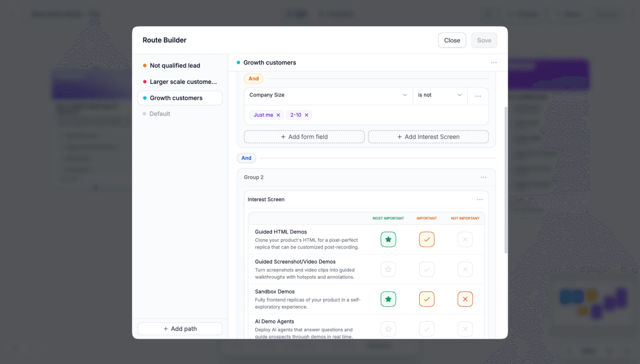Open the Interest Screen options menu

click(479, 199)
